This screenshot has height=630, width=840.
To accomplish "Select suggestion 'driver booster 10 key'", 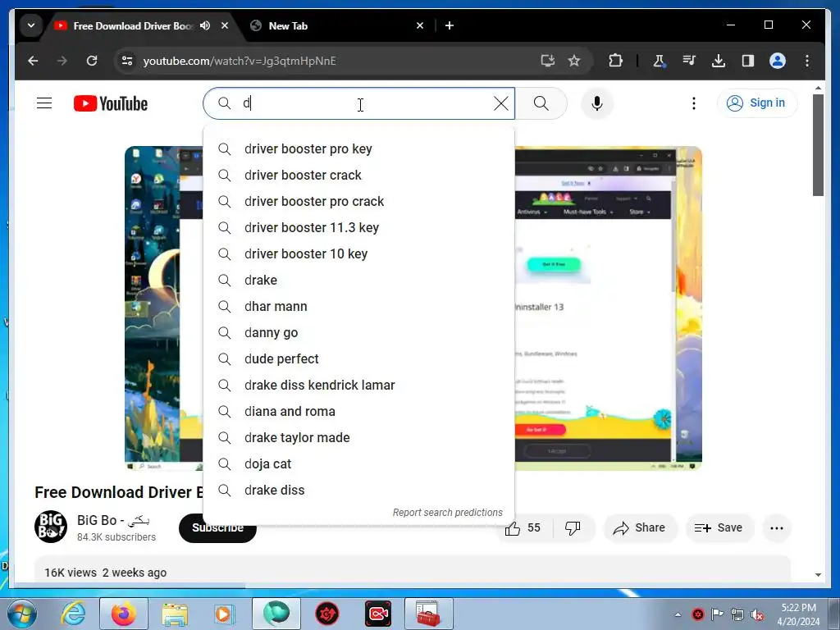I will [x=359, y=254].
